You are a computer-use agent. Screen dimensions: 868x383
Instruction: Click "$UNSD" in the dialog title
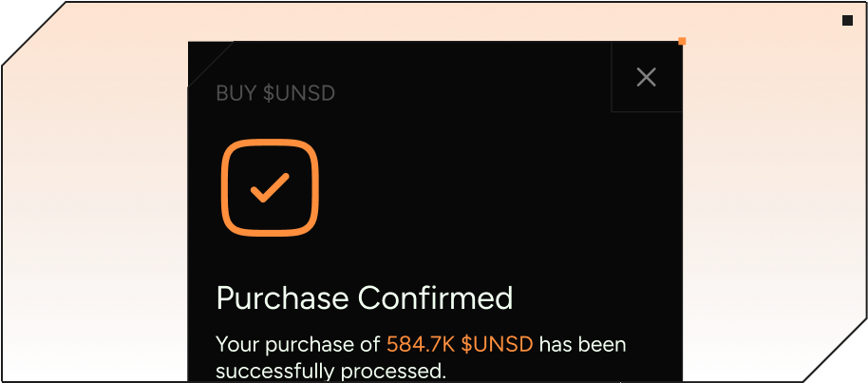point(299,93)
